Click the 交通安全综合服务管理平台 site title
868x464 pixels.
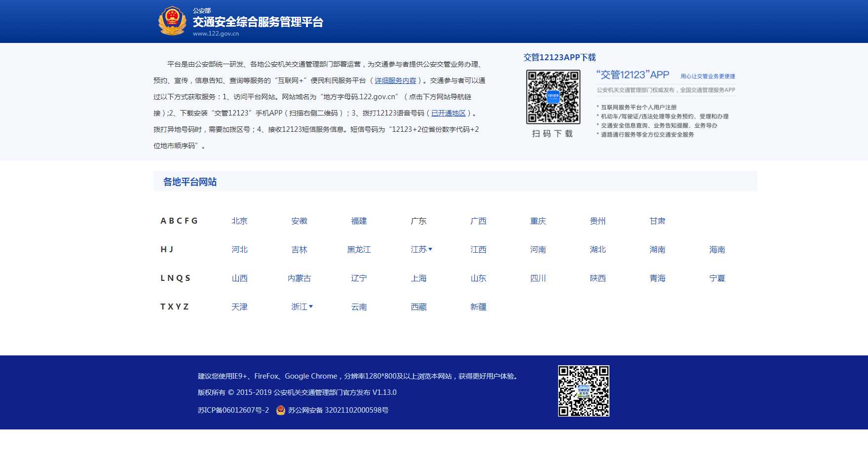click(258, 22)
